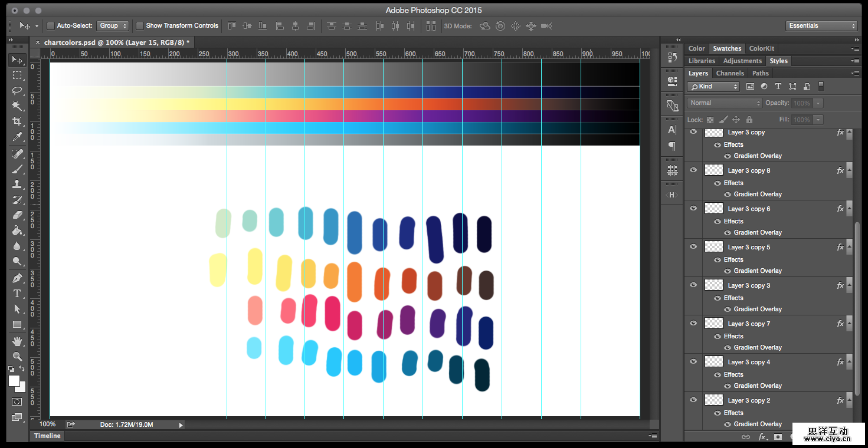Image resolution: width=868 pixels, height=448 pixels.
Task: Select the Hand tool
Action: (17, 341)
